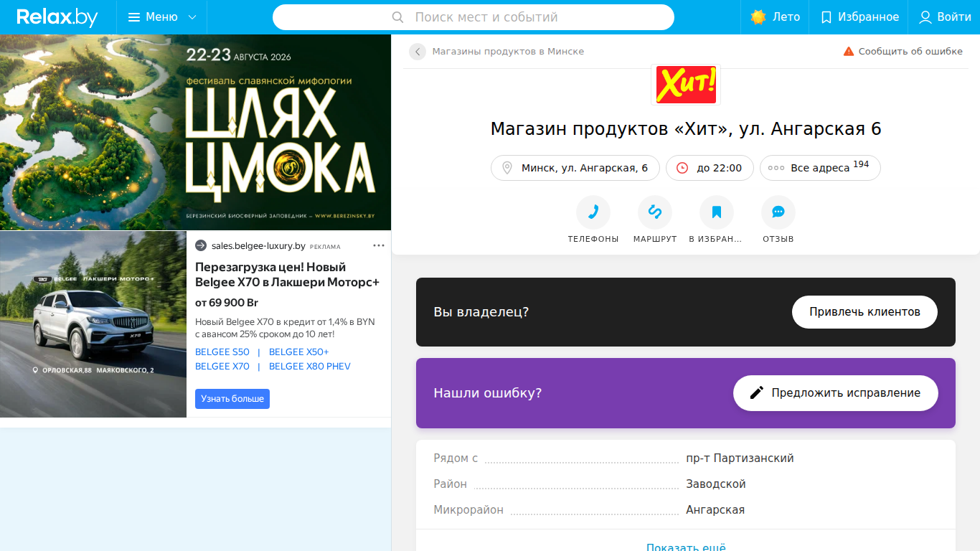Click Предложить исправление button text

846,393
